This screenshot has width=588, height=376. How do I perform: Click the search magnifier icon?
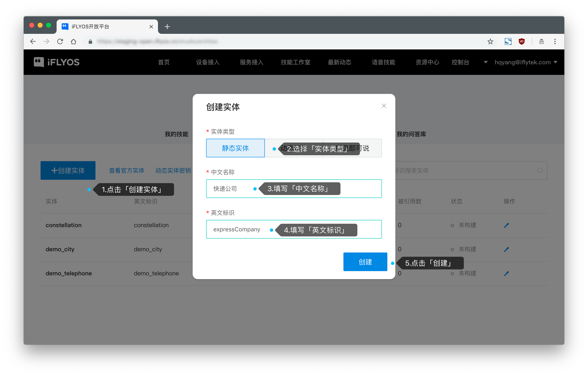[x=540, y=170]
